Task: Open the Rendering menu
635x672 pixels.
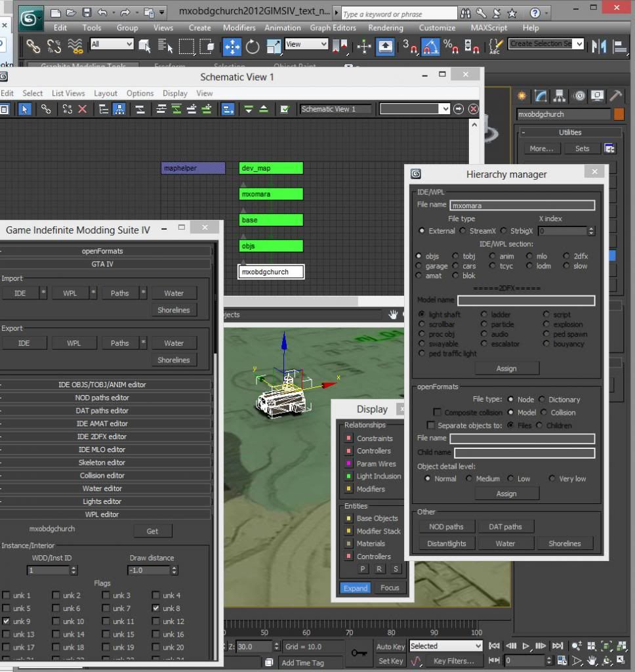Action: (x=386, y=28)
